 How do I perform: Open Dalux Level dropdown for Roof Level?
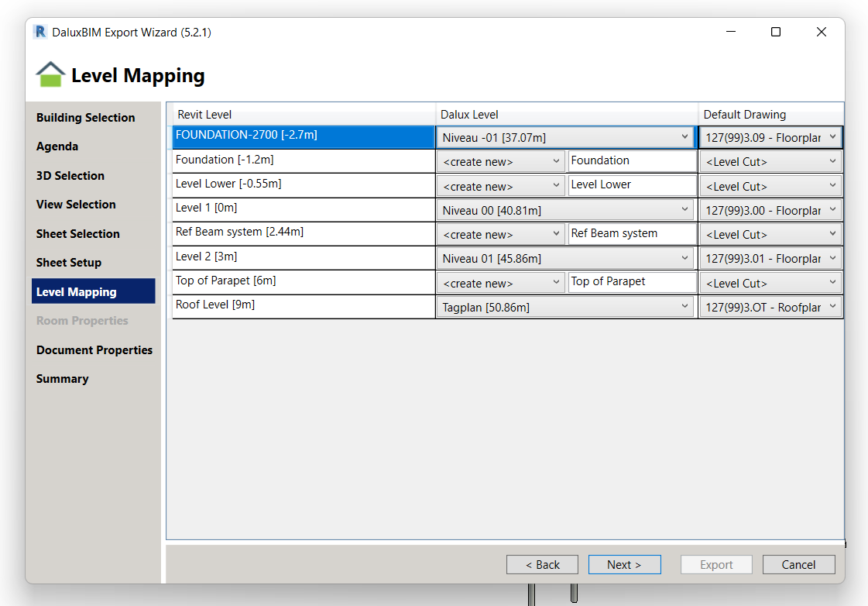(x=566, y=308)
